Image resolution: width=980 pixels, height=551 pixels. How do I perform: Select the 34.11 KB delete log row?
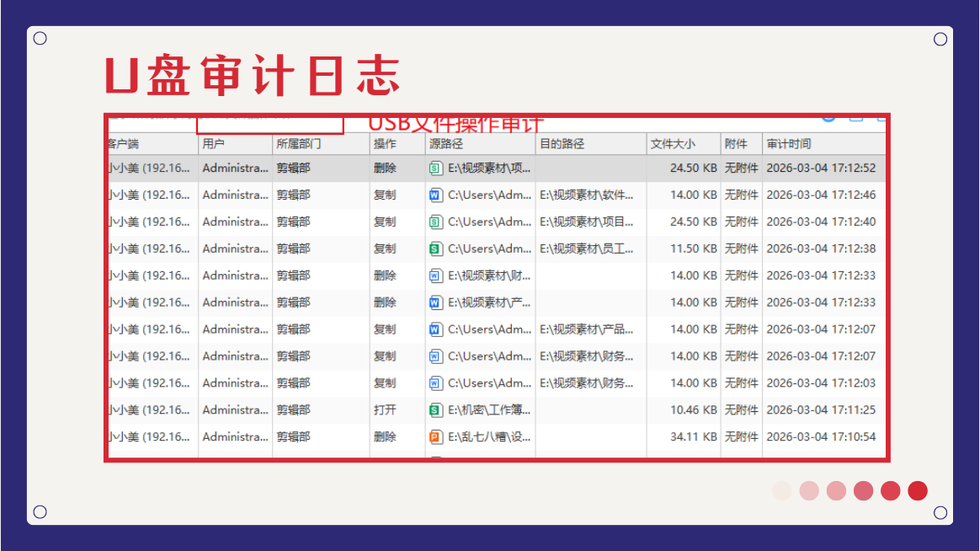point(497,437)
